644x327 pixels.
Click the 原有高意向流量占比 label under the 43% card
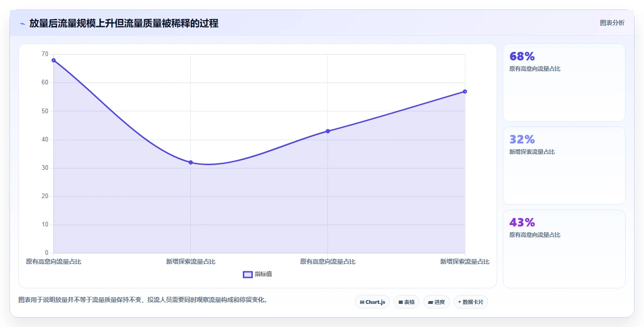(535, 235)
